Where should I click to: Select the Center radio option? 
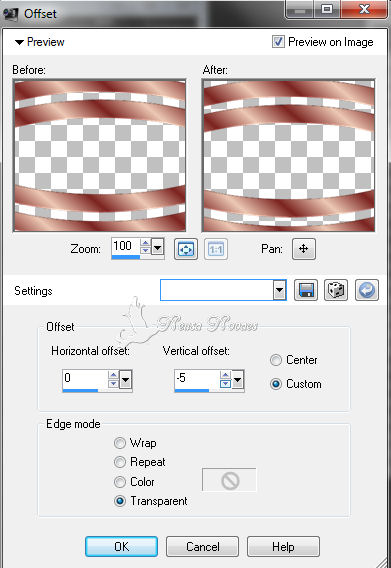[276, 360]
